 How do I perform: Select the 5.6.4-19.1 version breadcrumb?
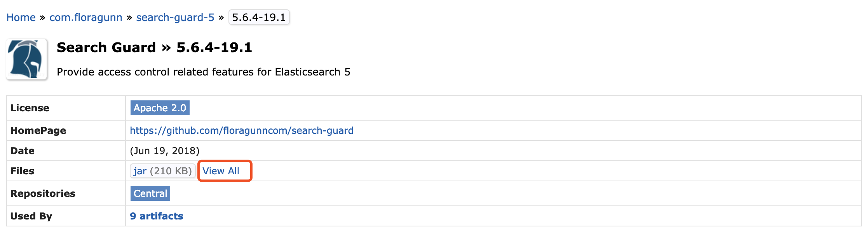(259, 17)
